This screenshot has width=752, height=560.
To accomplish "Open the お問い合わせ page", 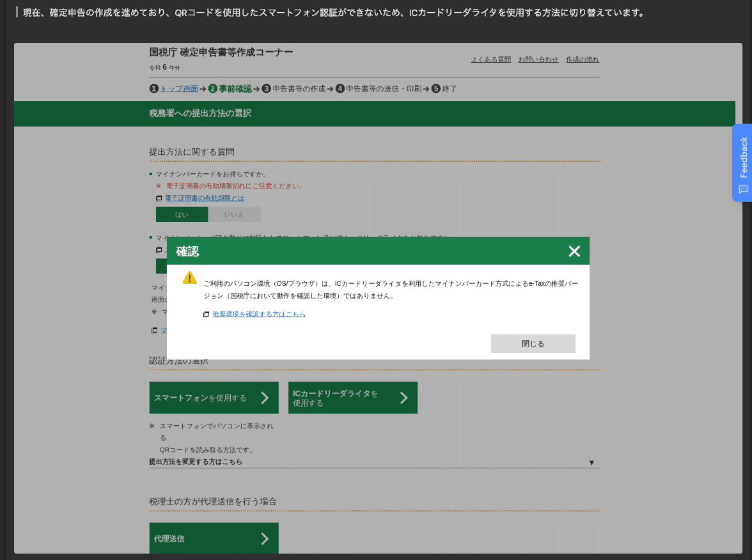I will (x=539, y=59).
